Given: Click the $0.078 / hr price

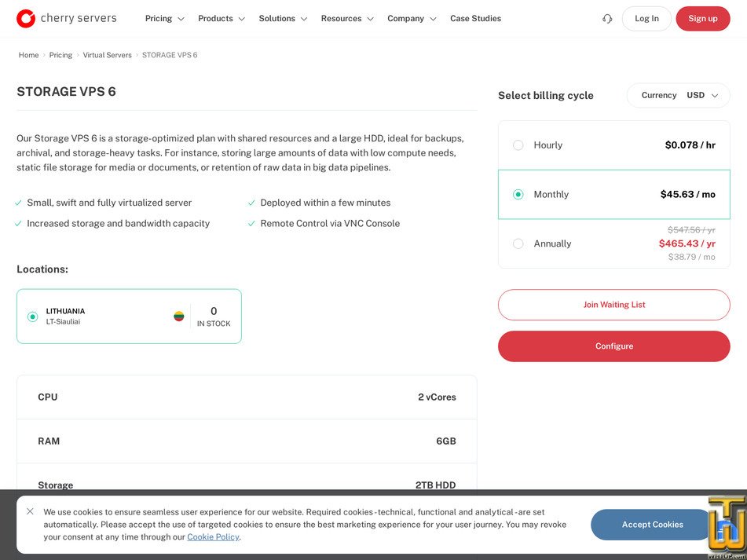Looking at the screenshot, I should pyautogui.click(x=690, y=145).
